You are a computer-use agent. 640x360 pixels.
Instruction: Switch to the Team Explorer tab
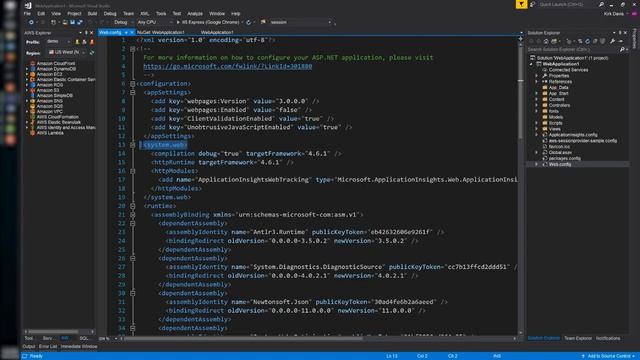coord(578,338)
